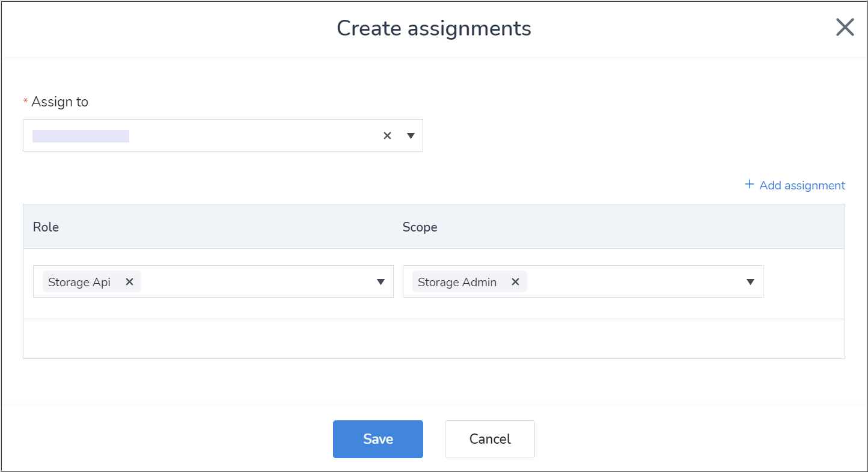Screen dimensions: 868x472
Task: Select the Storage Api tag text
Action: (79, 282)
